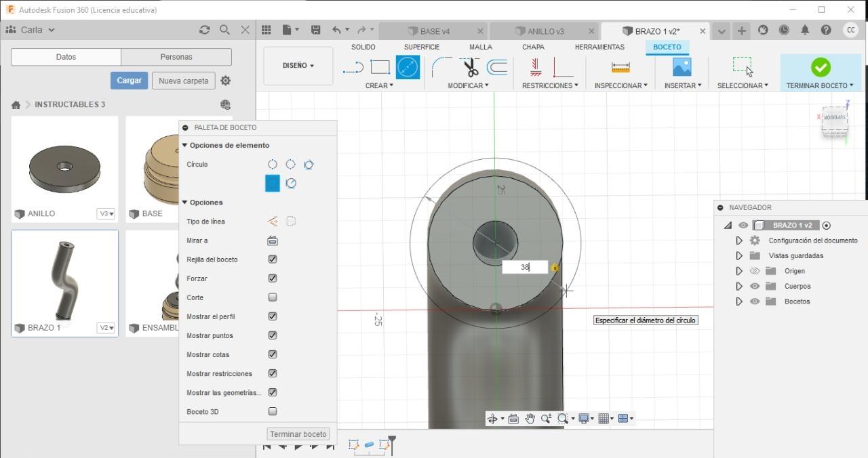Screen dimensions: 868x458
Task: Click the green Terminar Boceto checkmark
Action: [821, 67]
